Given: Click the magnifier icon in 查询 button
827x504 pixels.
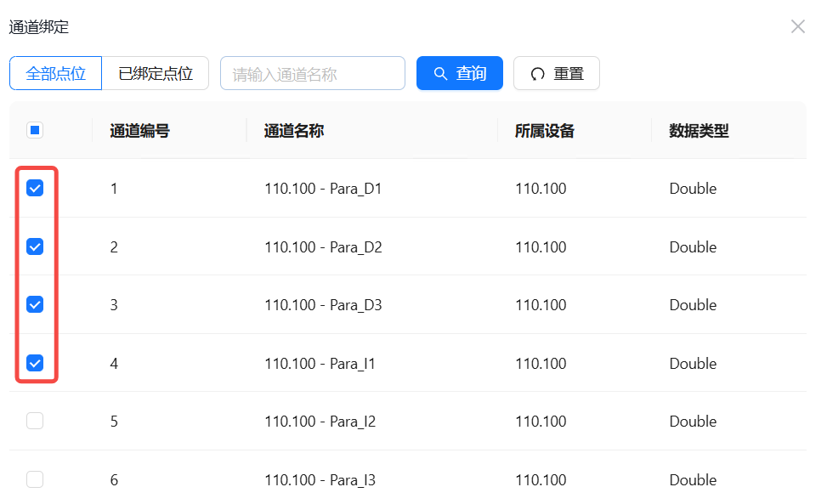Looking at the screenshot, I should coord(440,74).
